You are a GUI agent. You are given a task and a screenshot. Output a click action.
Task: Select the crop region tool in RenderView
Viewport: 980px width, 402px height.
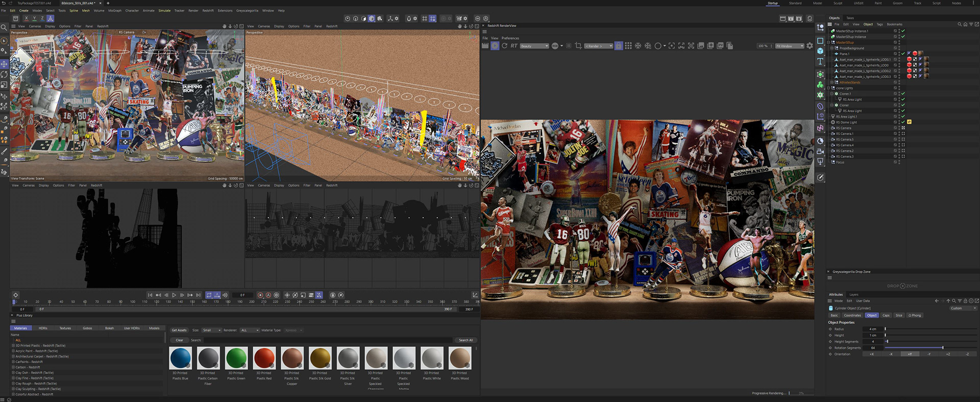578,46
